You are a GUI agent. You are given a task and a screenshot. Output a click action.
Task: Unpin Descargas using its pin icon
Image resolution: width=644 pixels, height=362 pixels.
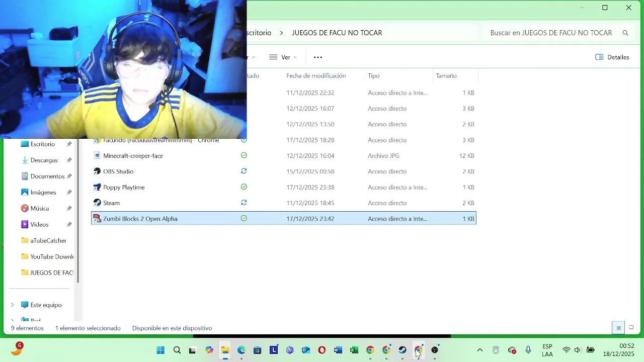[x=69, y=160]
